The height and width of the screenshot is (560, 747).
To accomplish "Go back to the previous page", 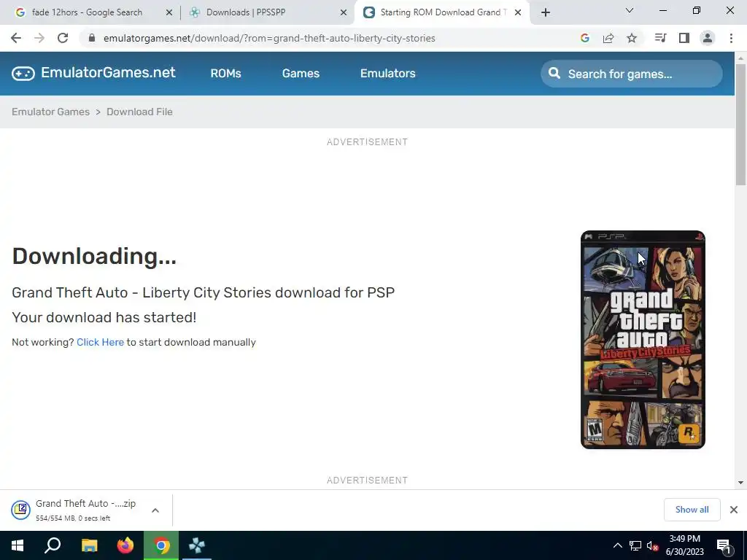I will 16,38.
